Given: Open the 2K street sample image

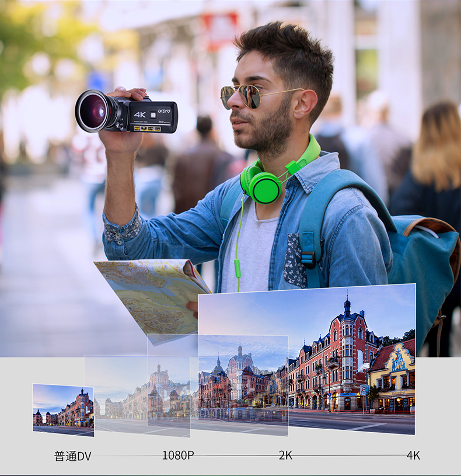Looking at the screenshot, I should (243, 385).
